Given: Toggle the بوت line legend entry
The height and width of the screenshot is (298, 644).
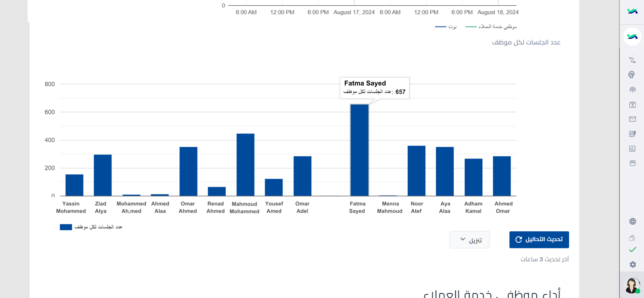Looking at the screenshot, I should pos(446,26).
